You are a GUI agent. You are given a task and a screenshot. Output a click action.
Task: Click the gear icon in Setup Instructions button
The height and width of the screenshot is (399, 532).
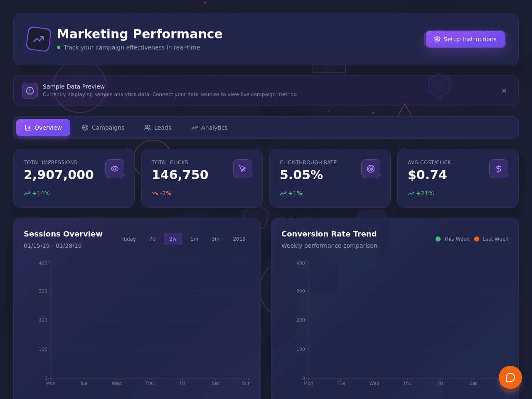437,39
